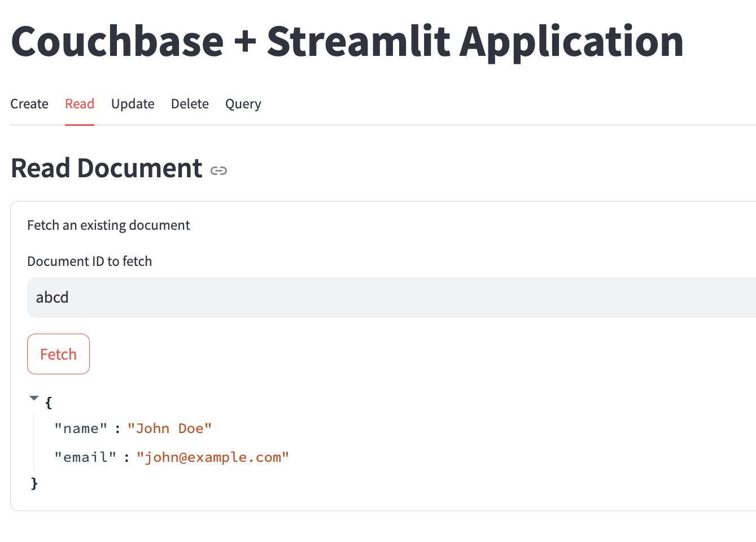
Task: Go to the Delete tab
Action: click(x=190, y=104)
